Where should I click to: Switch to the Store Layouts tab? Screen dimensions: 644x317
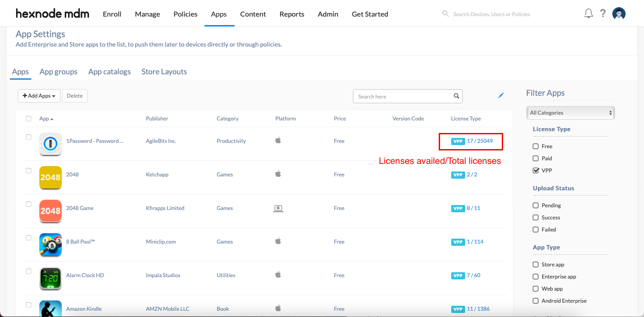coord(164,72)
